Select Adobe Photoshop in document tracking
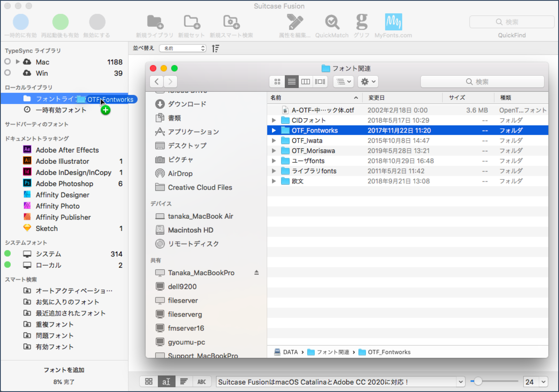 point(64,183)
